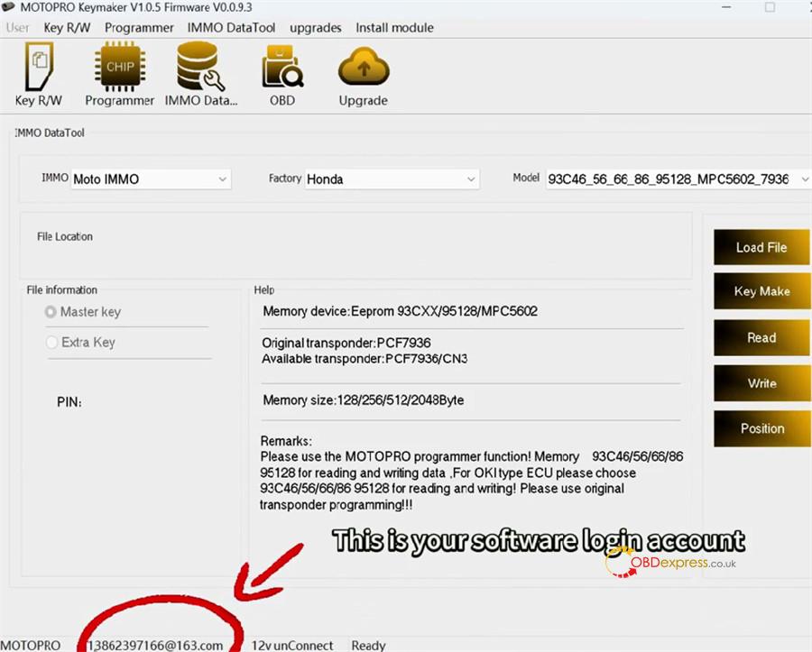Click the File Location label
The height and width of the screenshot is (652, 812).
65,236
